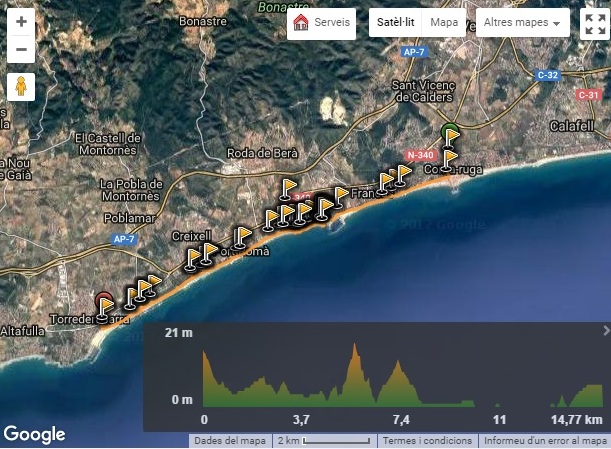Zoom in with the plus button
Viewport: 611px width, 449px height.
click(21, 21)
